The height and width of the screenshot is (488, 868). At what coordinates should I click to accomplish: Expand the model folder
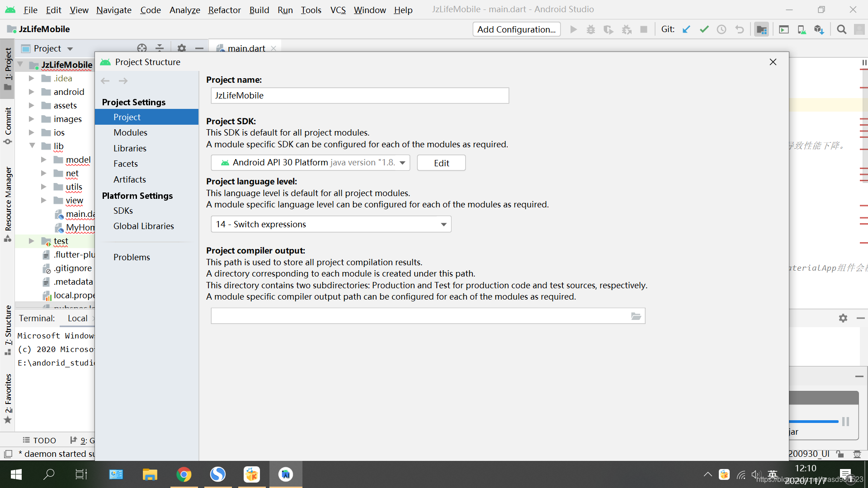43,160
